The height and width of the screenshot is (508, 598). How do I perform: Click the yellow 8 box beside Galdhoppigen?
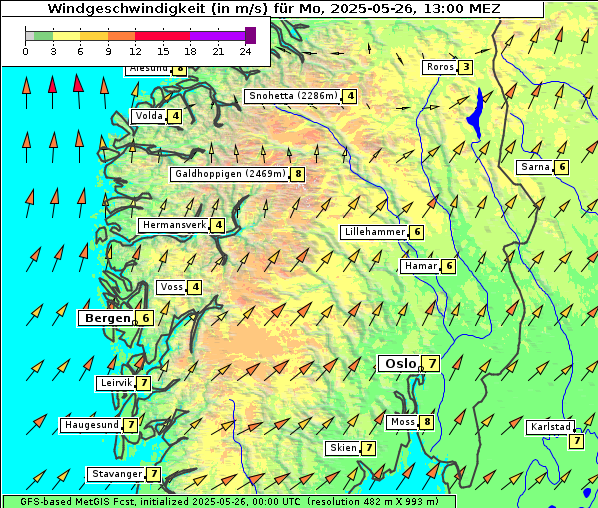pos(298,174)
